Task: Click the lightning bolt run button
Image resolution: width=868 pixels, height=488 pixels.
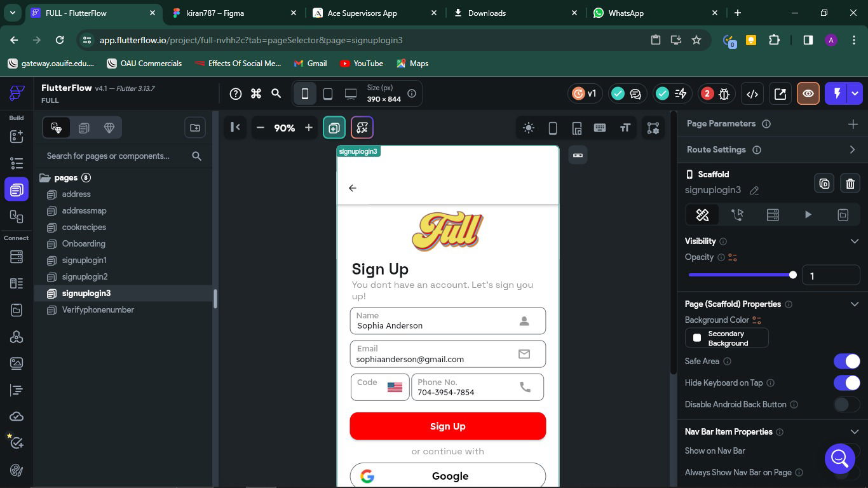Action: coord(837,93)
